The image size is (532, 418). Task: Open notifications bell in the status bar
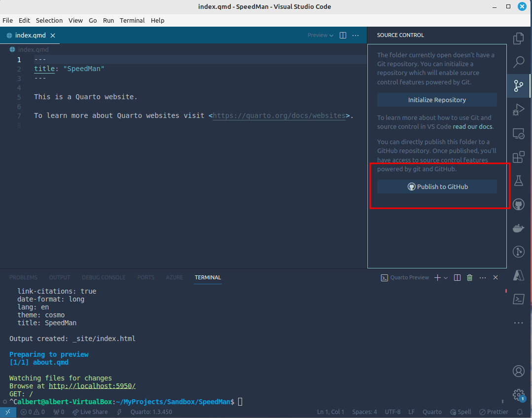[x=520, y=412]
